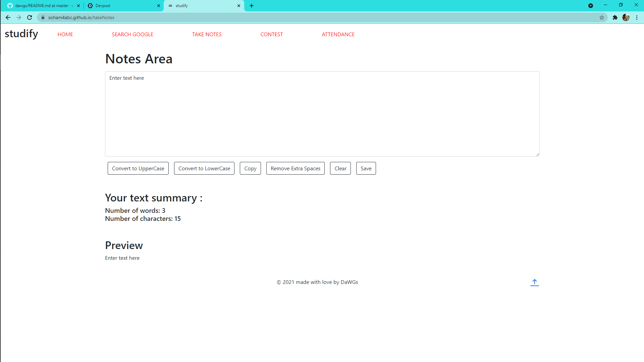Click the URL address bar
This screenshot has width=644, height=362.
pyautogui.click(x=302, y=17)
